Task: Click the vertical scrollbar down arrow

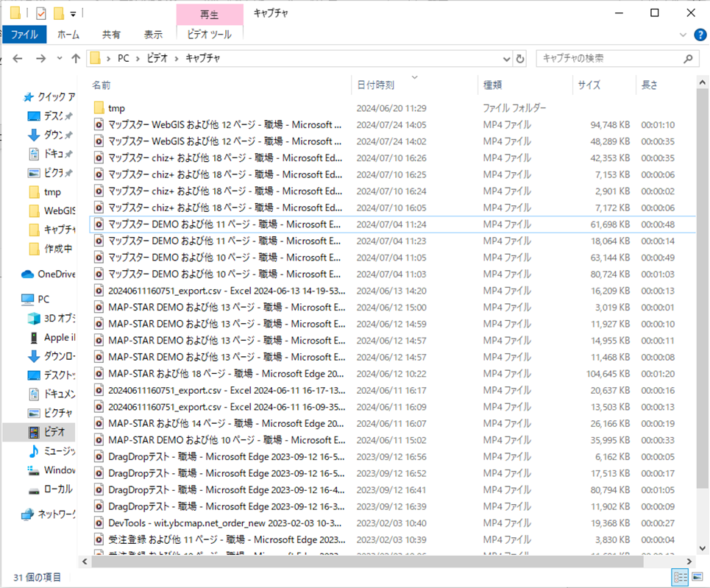Action: [703, 548]
